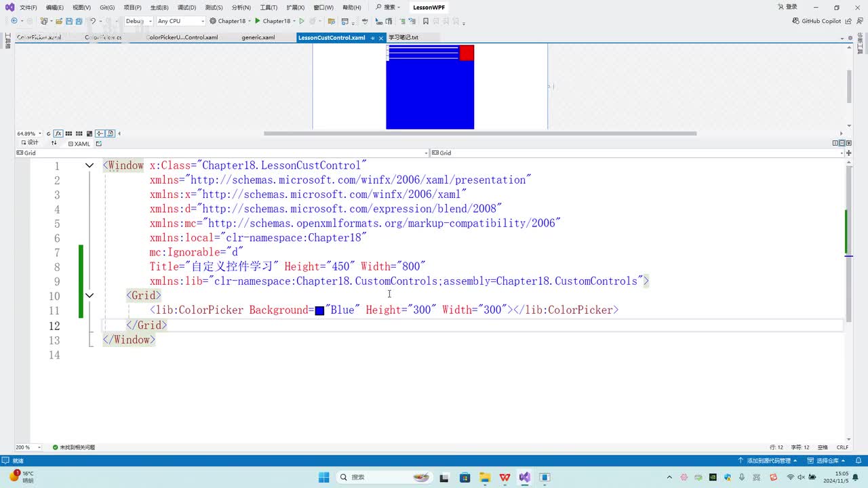868x488 pixels.
Task: Click the Sogou input method tray icon
Action: 773,477
